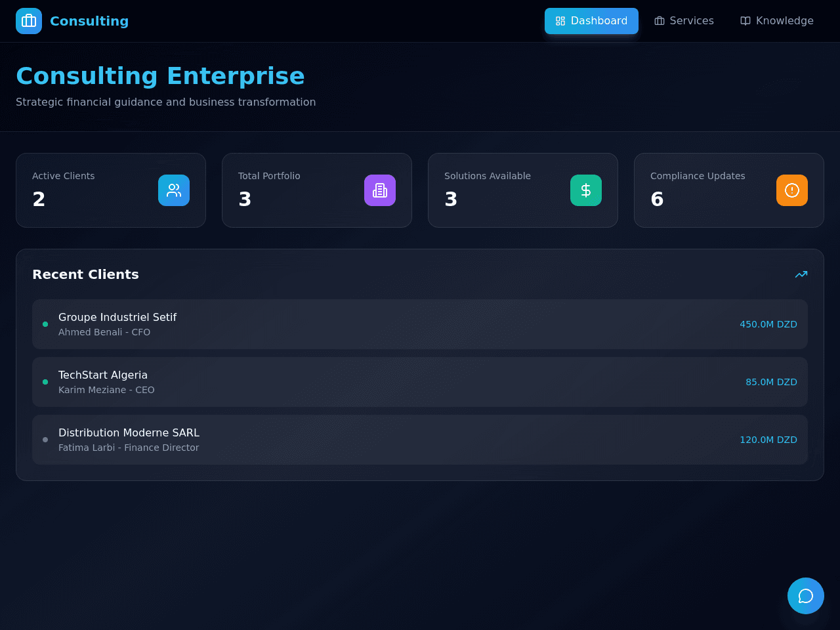Open the Dashboard tab

(x=591, y=21)
